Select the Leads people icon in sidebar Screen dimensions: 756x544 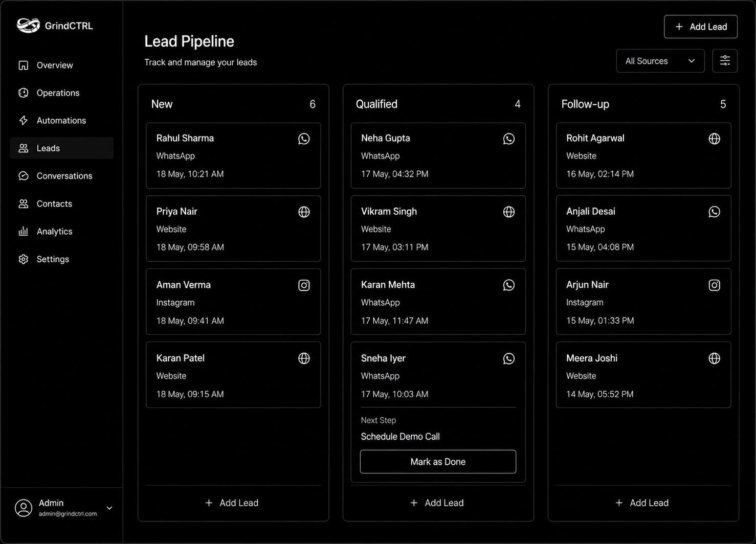click(24, 148)
